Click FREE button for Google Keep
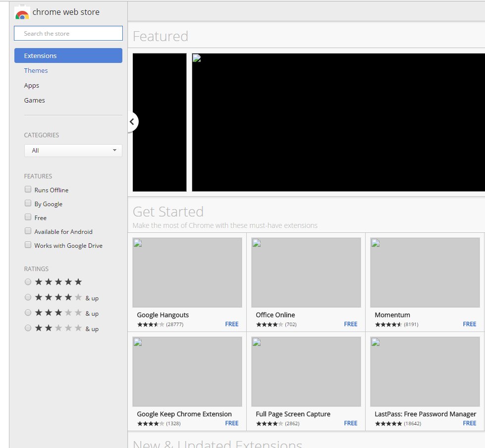Viewport: 485px width, 448px height. tap(232, 423)
